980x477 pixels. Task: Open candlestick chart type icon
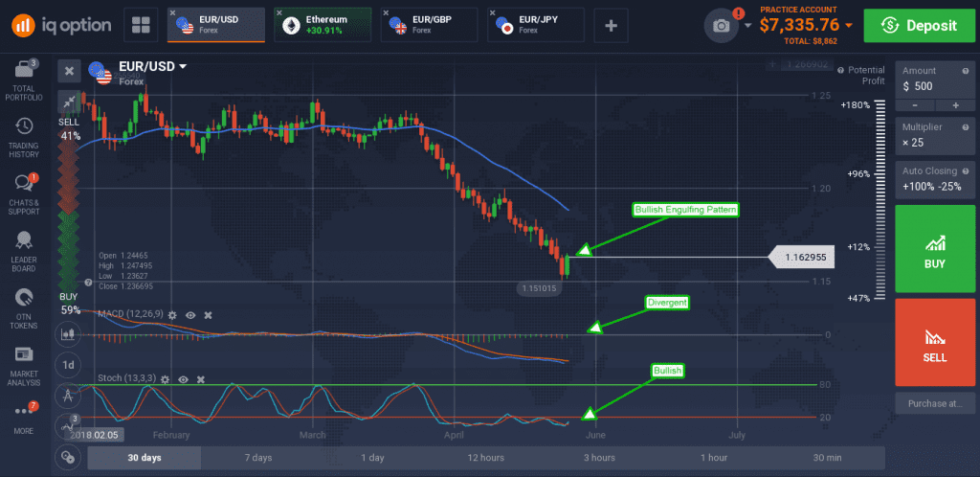click(x=68, y=334)
